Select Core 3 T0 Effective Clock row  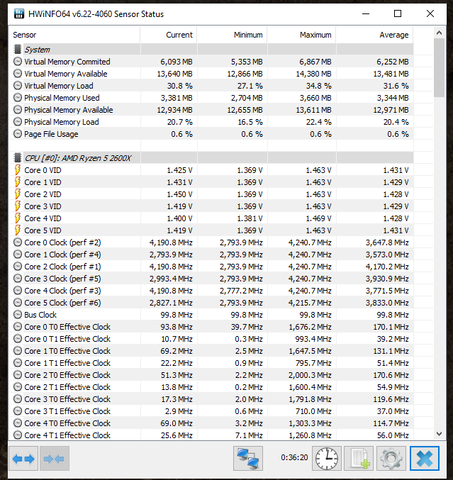[211, 399]
